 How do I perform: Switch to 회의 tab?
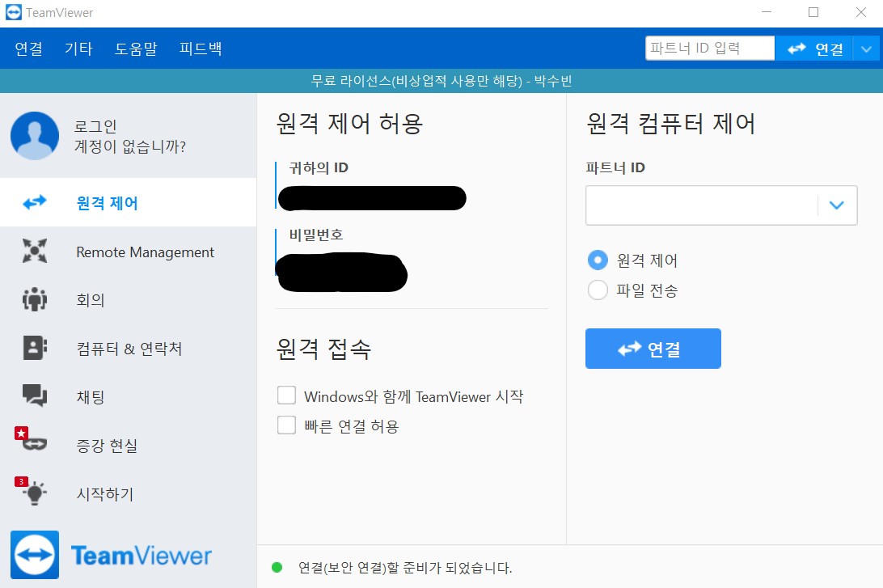129,299
